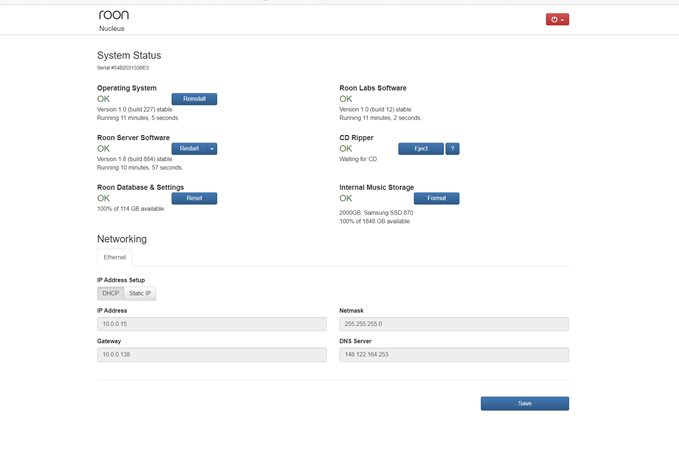Click 'Waiting for CD' status text

pos(358,159)
